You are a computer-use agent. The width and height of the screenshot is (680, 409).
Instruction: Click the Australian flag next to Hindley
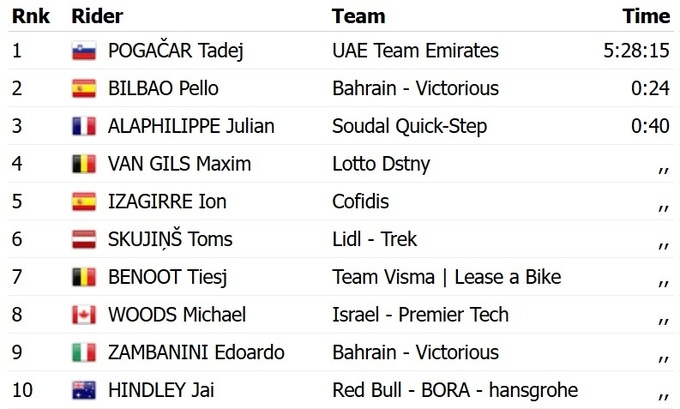coord(84,390)
